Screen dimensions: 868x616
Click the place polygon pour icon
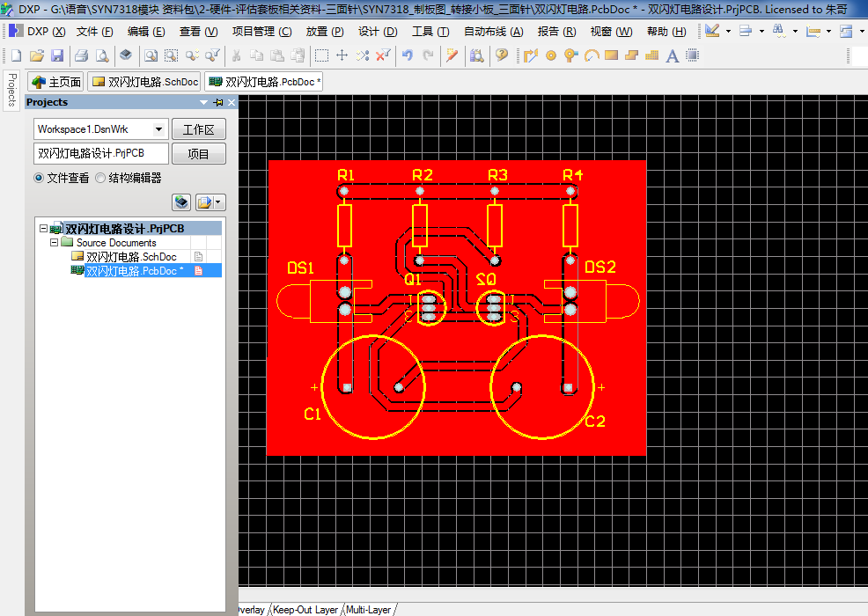click(652, 55)
